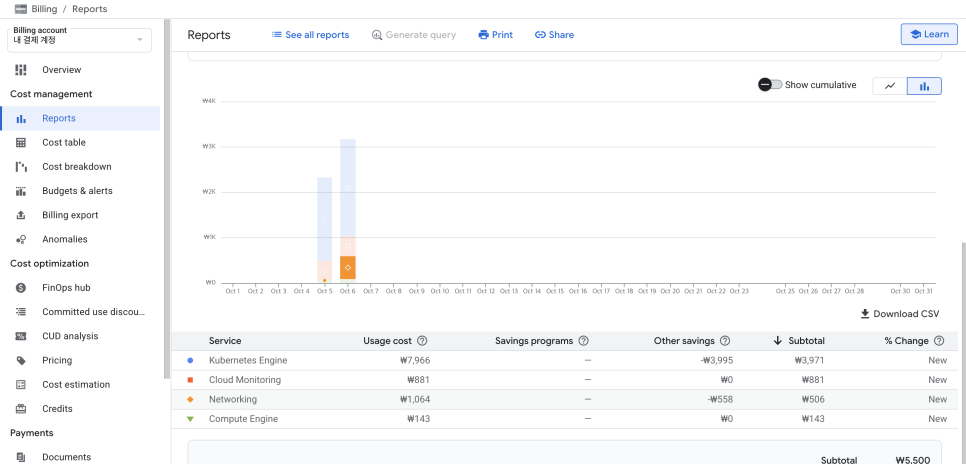Image resolution: width=966 pixels, height=464 pixels.
Task: Switch to bar chart view
Action: point(924,86)
